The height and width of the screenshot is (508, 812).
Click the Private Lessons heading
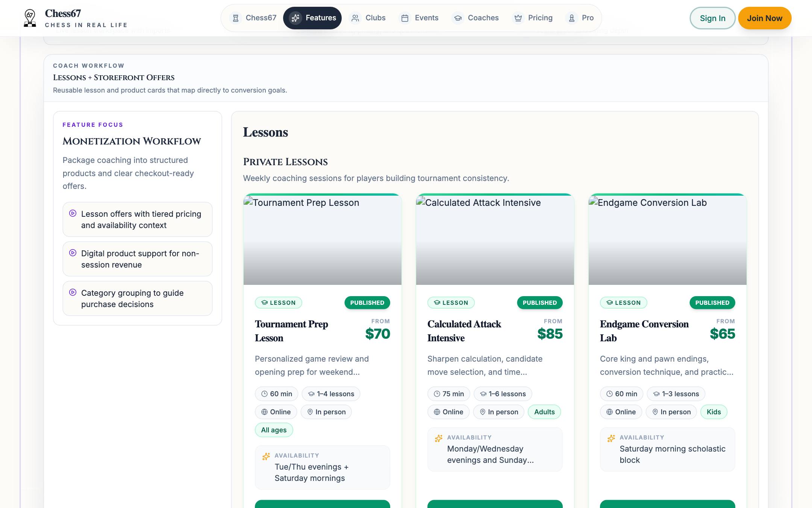pos(285,162)
